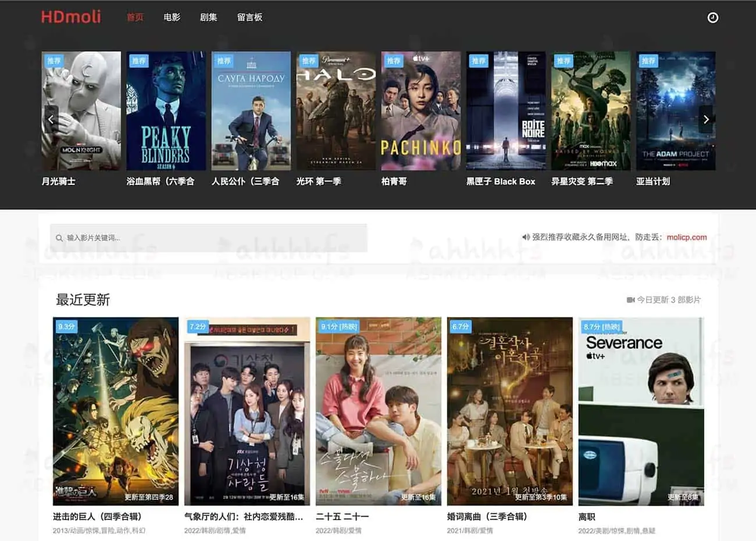Click the search magnifier icon
This screenshot has height=541, width=756.
pos(59,238)
